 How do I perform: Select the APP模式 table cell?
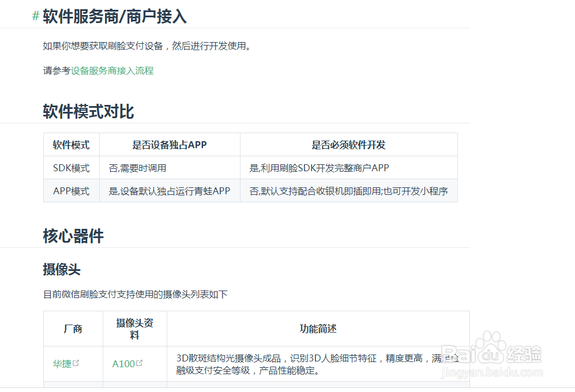[72, 191]
